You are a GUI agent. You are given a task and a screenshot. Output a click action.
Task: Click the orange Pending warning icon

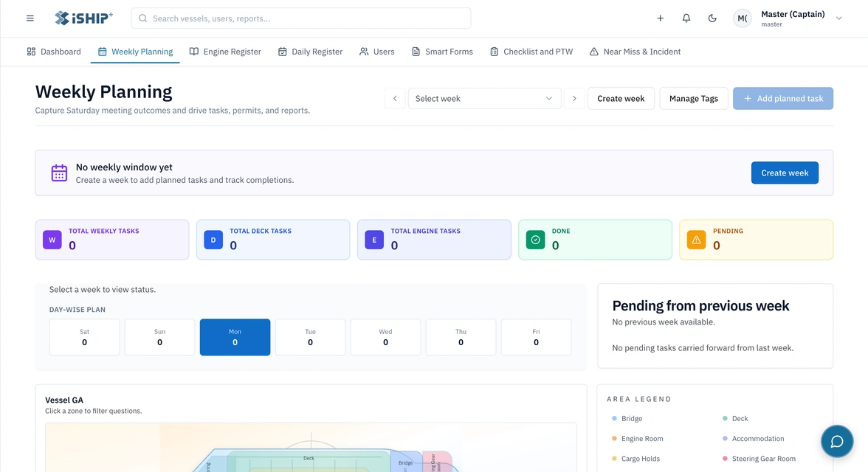(697, 240)
